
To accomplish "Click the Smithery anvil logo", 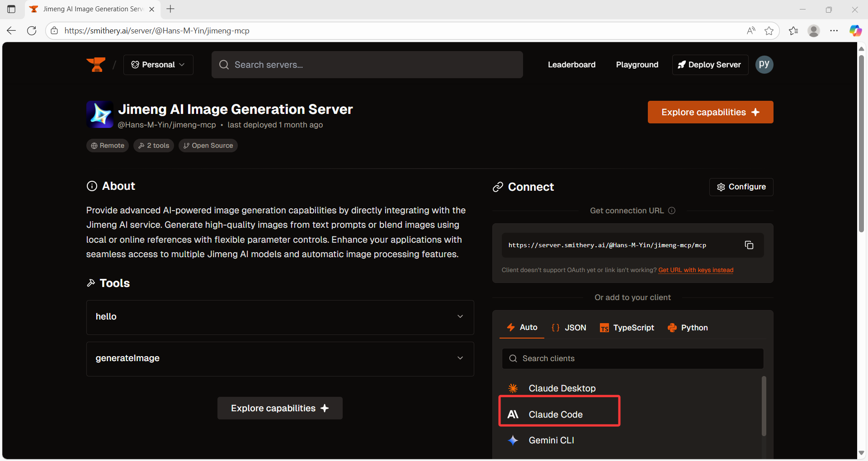I will (x=96, y=65).
